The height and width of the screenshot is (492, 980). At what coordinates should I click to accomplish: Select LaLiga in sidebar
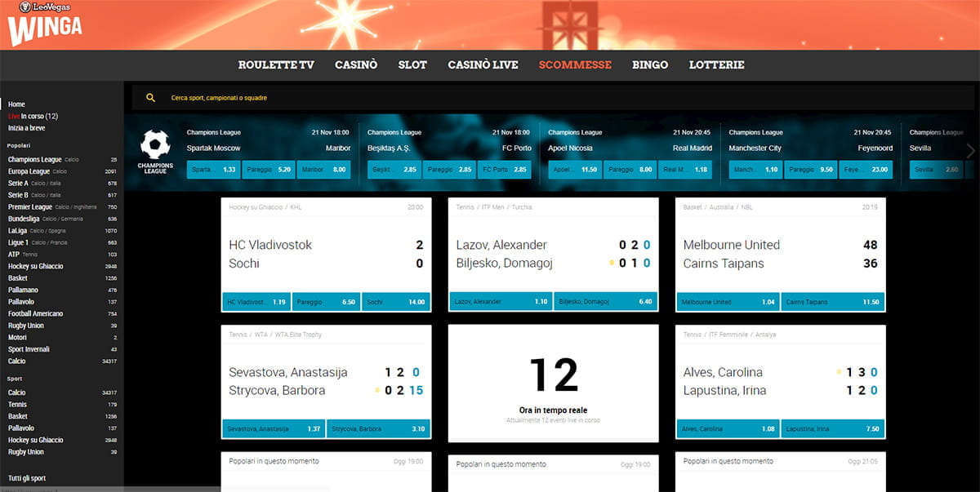(x=62, y=231)
